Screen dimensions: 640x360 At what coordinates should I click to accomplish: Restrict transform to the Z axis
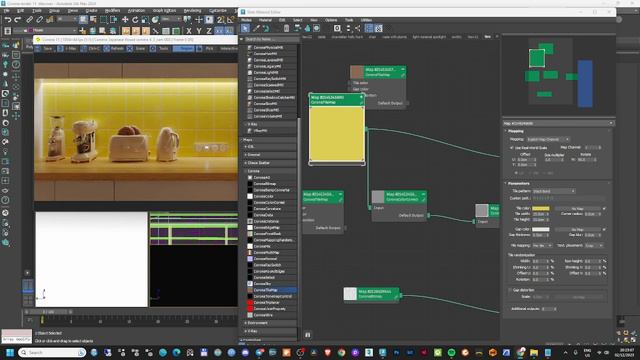209,31
